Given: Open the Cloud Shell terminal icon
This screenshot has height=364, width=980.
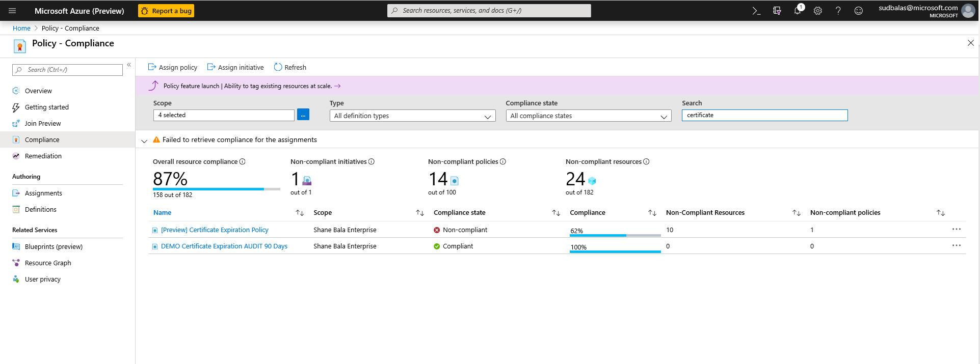Looking at the screenshot, I should click(x=756, y=11).
